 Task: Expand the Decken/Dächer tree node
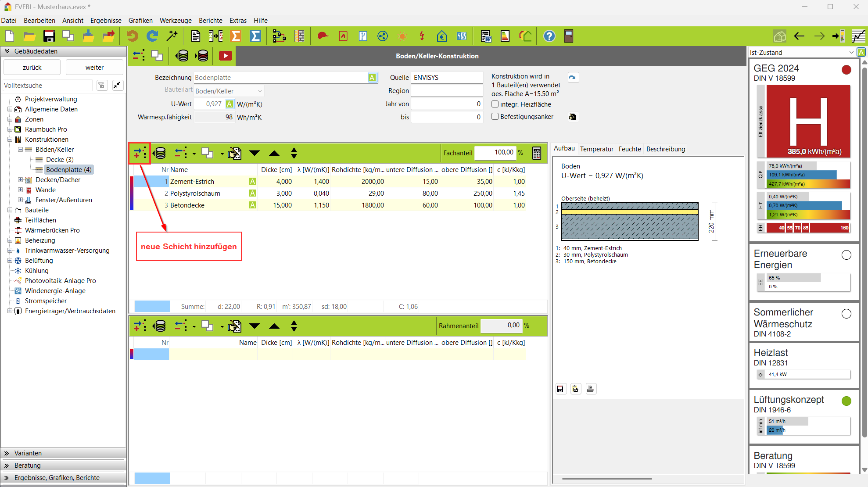(20, 180)
